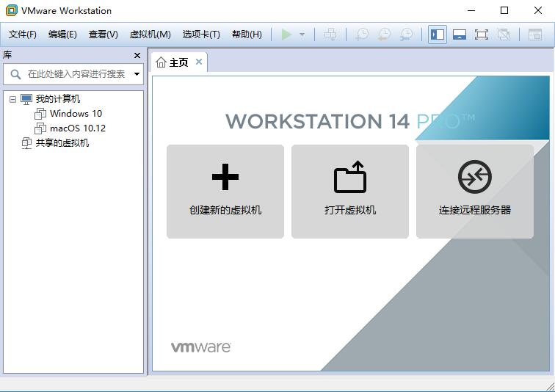Toggle the library sidebar view icon
Viewport: 555px width, 392px height.
(437, 35)
